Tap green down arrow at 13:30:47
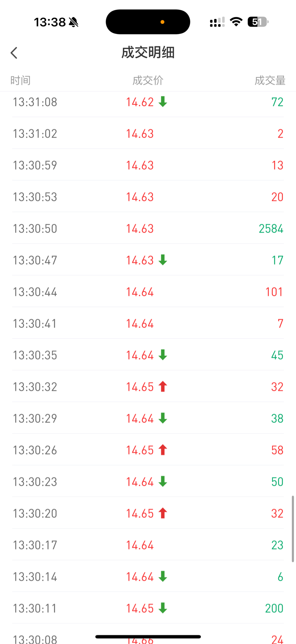Image resolution: width=296 pixels, height=644 pixels. pos(163,260)
